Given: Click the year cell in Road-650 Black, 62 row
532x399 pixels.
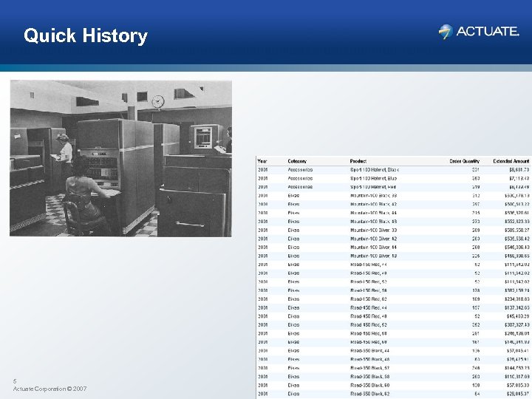Looking at the screenshot, I should click(262, 394).
